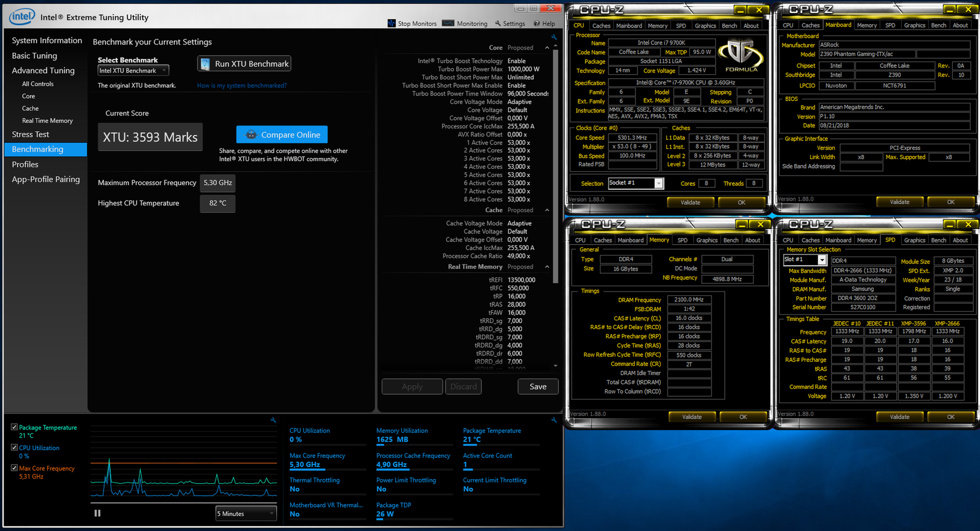Click Validate in the CPU-Z SPD window
This screenshot has width=980, height=531.
point(899,417)
